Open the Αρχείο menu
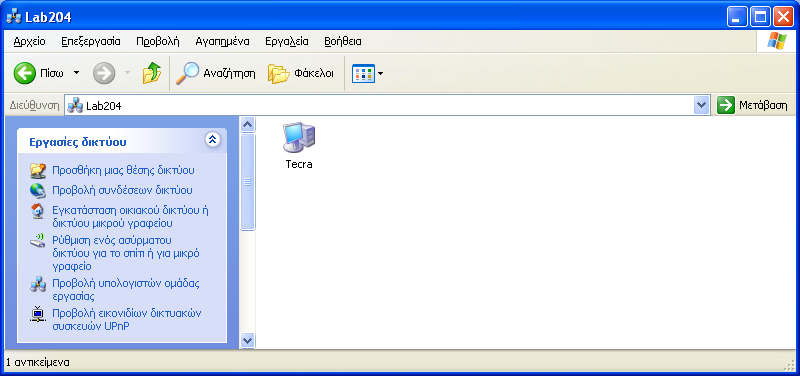The height and width of the screenshot is (376, 800). [x=29, y=42]
